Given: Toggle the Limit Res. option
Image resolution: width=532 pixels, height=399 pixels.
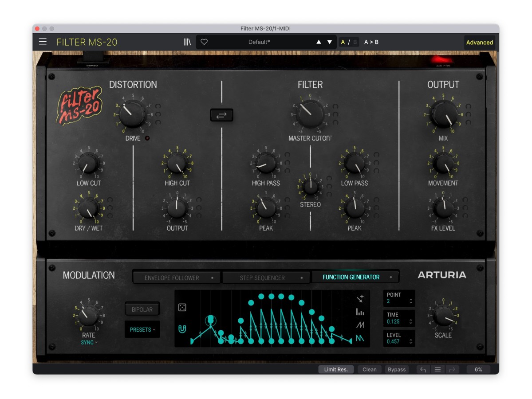Looking at the screenshot, I should 336,369.
